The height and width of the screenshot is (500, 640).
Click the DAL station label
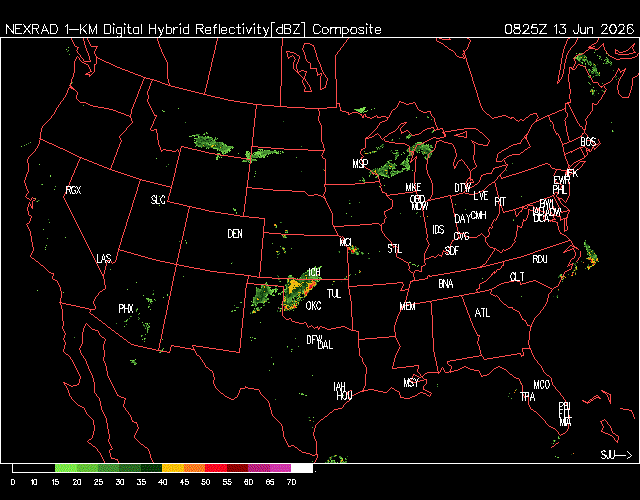tap(325, 345)
